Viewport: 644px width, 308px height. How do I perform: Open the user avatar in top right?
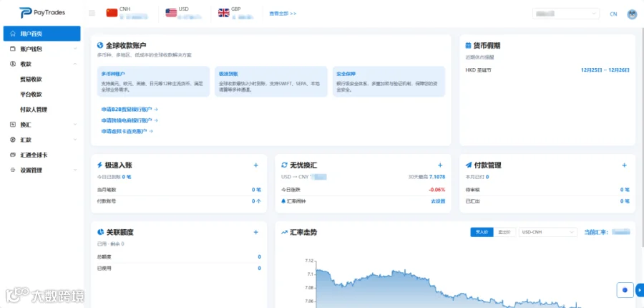(x=632, y=14)
